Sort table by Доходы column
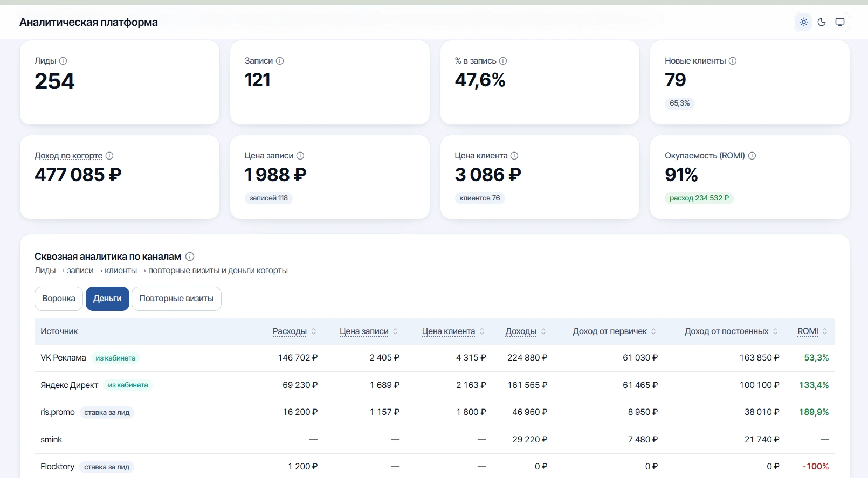This screenshot has width=868, height=478. (x=526, y=331)
